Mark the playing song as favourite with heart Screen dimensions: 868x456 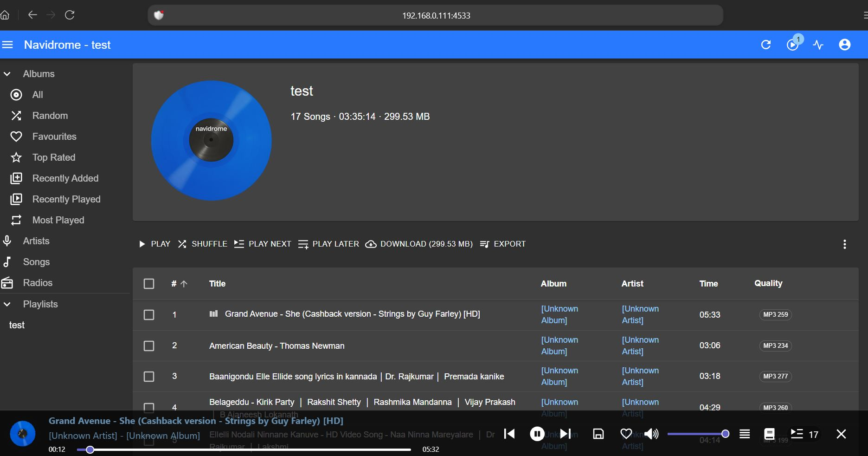tap(626, 434)
